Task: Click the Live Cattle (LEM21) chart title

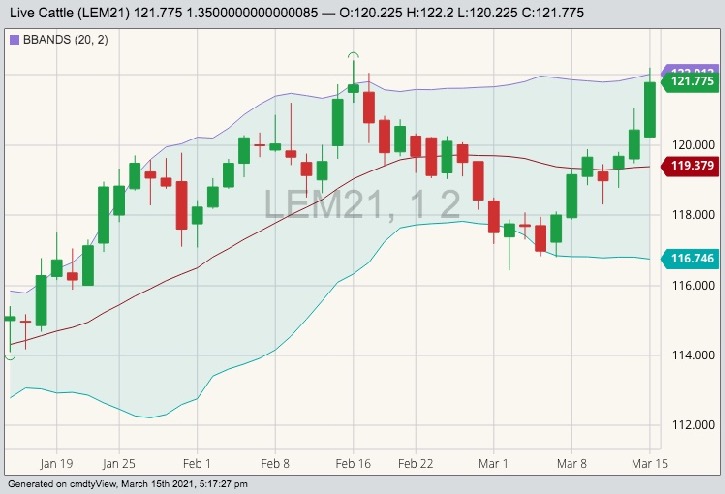Action: coord(69,12)
